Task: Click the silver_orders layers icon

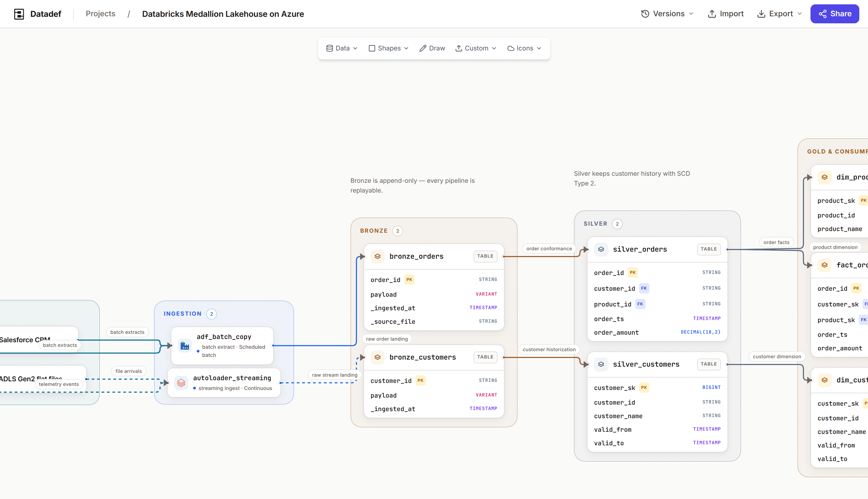Action: point(601,249)
